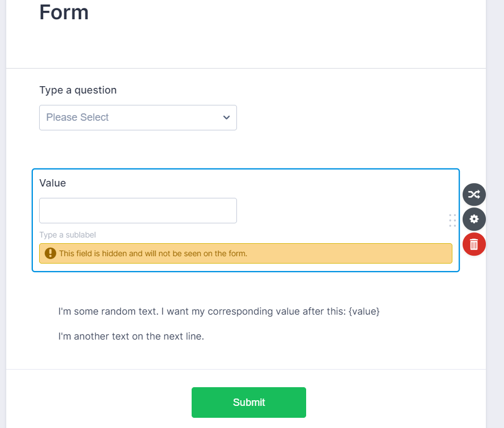Open the gear properties icon for Value field
The image size is (504, 428).
click(474, 219)
